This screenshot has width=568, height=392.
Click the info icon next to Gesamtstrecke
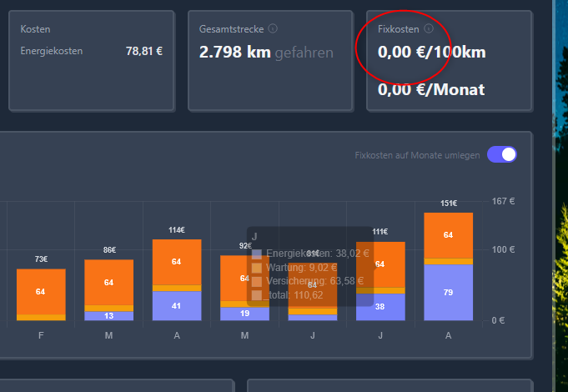tap(273, 28)
